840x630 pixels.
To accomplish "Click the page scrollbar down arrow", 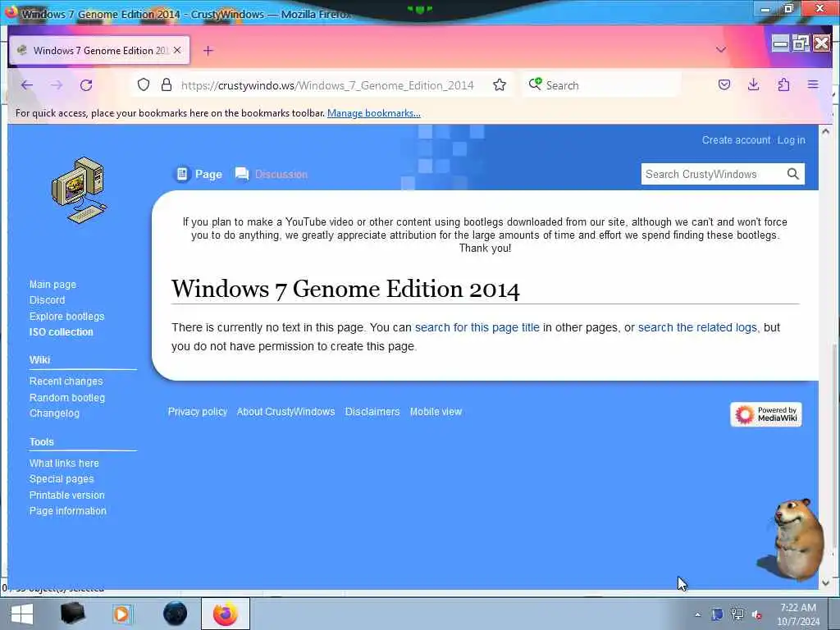I will click(825, 582).
